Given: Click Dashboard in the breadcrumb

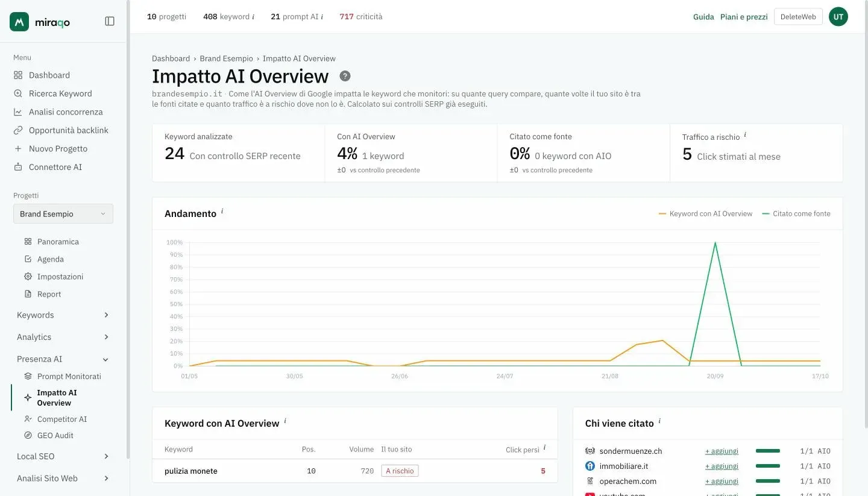Looking at the screenshot, I should coord(171,58).
